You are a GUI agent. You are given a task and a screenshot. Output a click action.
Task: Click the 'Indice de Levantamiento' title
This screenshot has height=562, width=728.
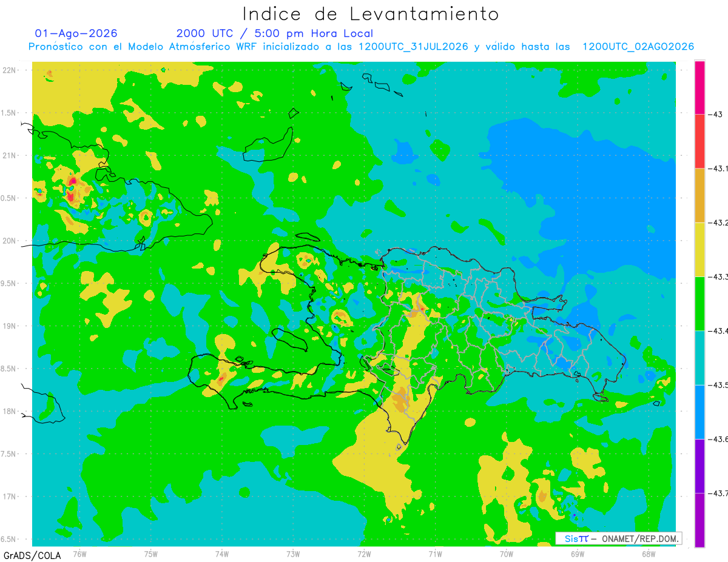click(x=370, y=13)
